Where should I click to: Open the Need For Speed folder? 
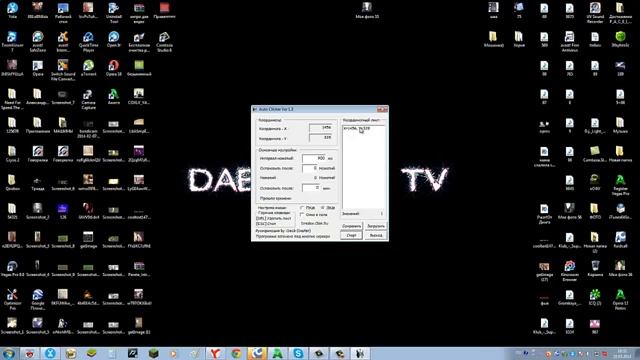point(12,99)
